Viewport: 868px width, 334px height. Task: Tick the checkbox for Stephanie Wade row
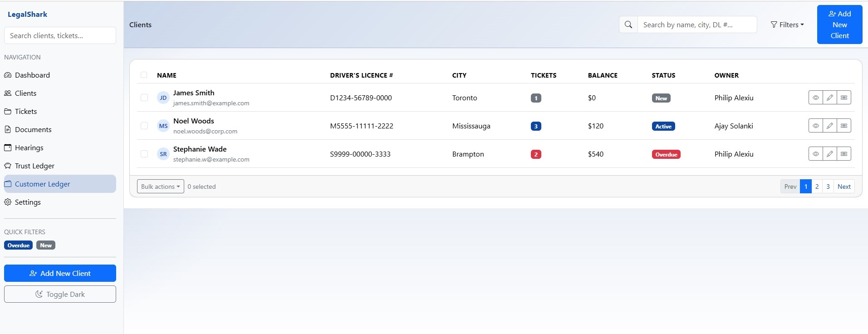tap(144, 154)
